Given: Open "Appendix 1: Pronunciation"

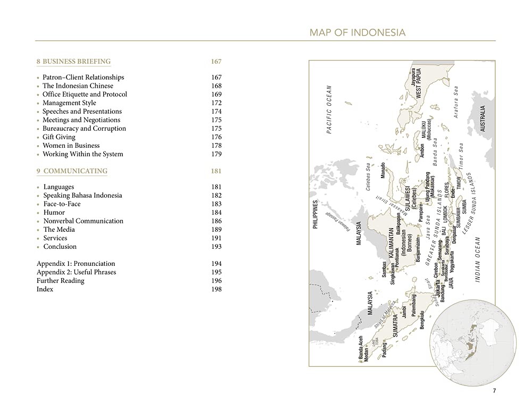Looking at the screenshot, I should [76, 264].
